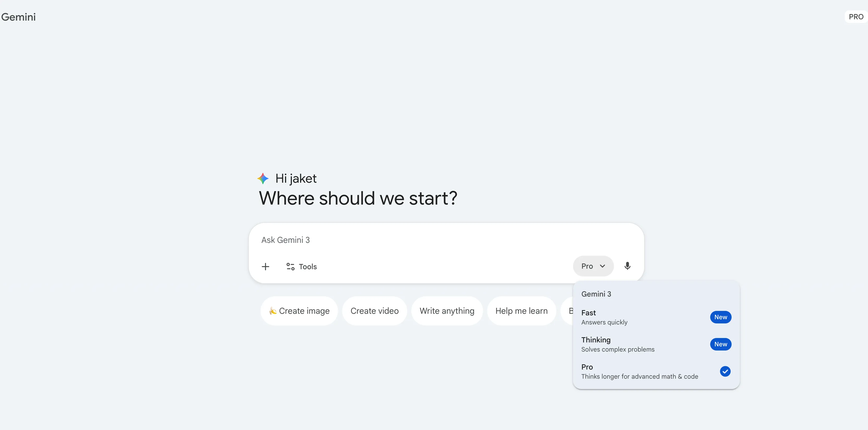Focus the Ask Gemini 3 input field

coord(404,240)
